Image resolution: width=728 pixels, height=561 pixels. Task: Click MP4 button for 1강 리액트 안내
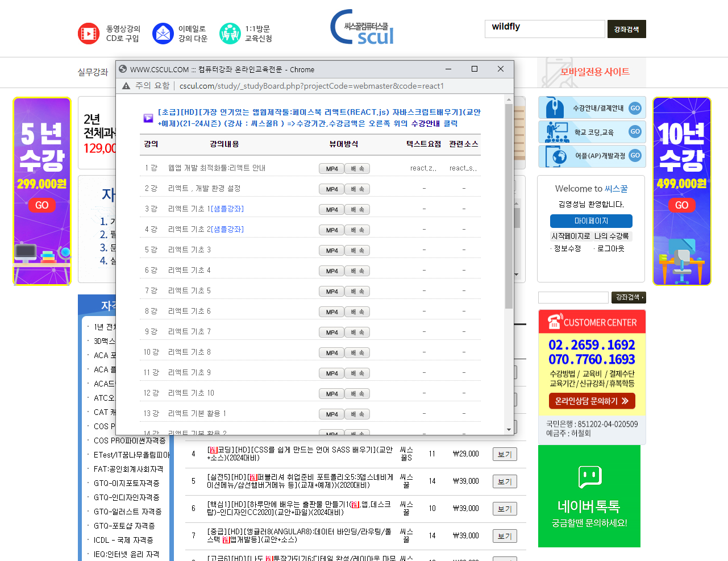tap(332, 169)
